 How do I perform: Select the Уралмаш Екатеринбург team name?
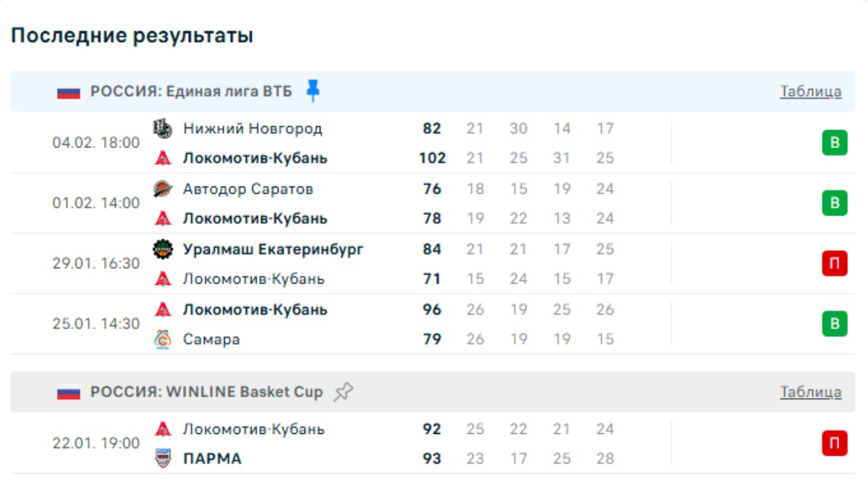(273, 250)
